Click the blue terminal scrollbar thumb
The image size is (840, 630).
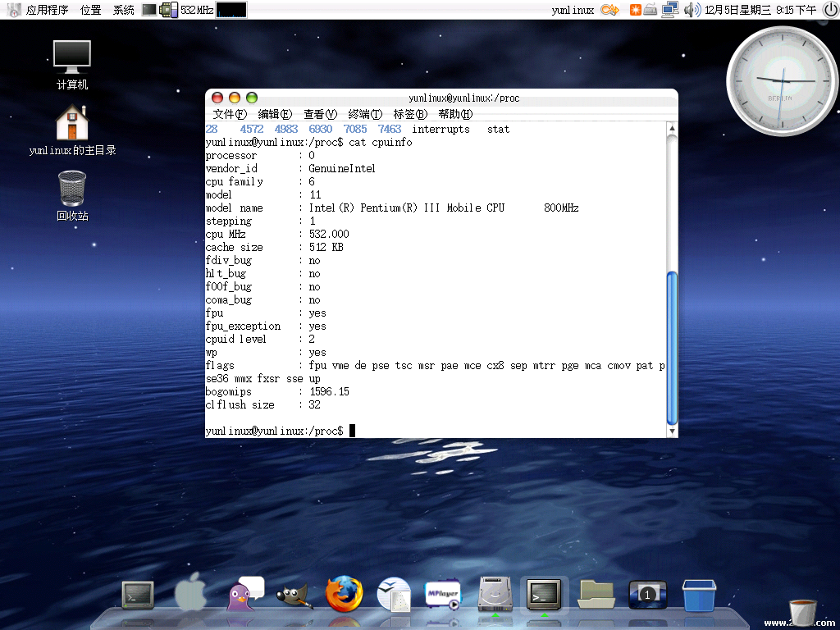tap(672, 348)
